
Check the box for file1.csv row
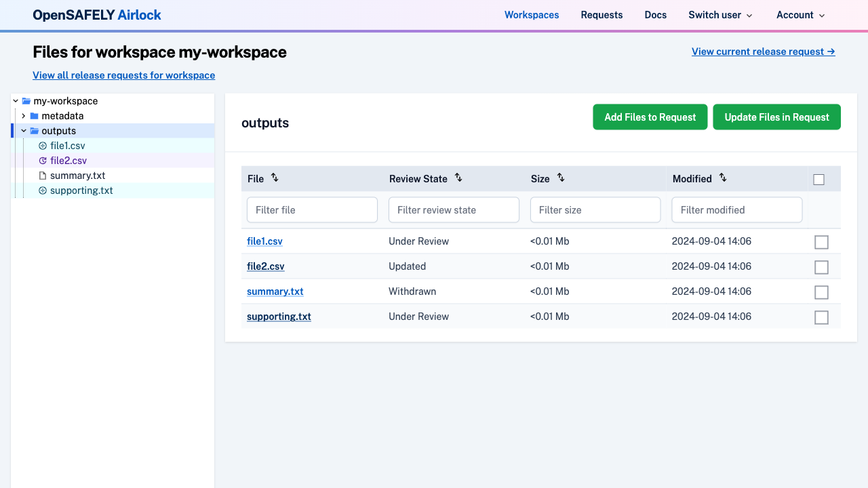pyautogui.click(x=821, y=242)
